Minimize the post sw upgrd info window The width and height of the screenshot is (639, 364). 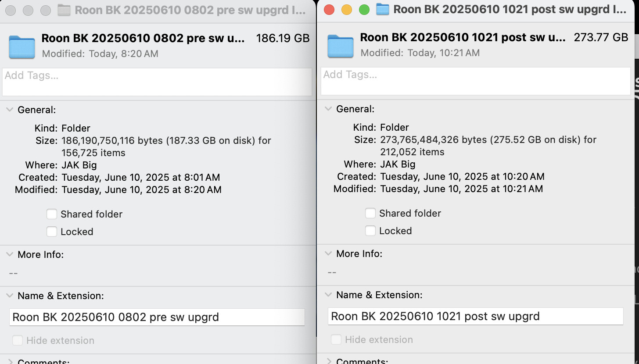coord(347,9)
